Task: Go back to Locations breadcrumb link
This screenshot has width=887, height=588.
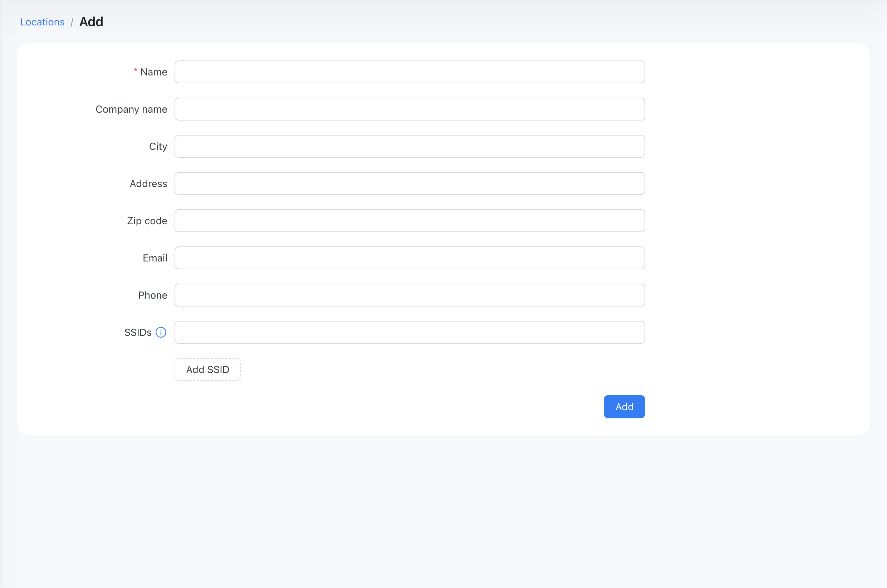Action: [42, 22]
